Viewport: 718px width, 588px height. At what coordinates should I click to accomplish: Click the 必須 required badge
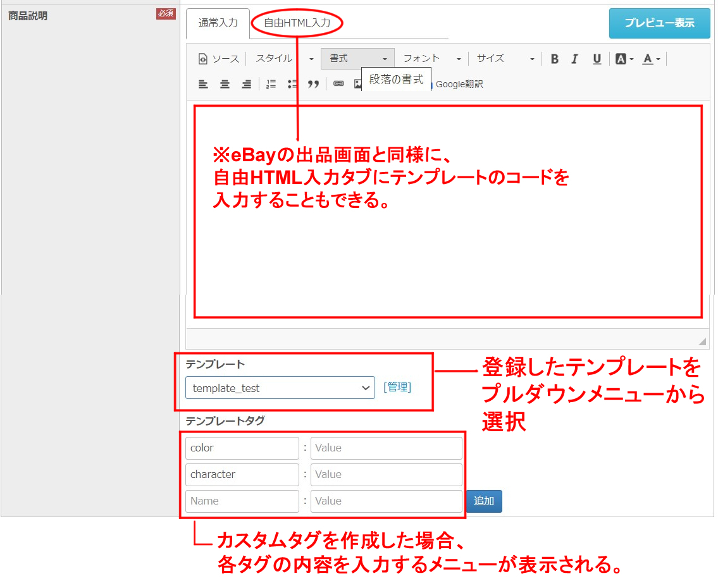click(166, 14)
